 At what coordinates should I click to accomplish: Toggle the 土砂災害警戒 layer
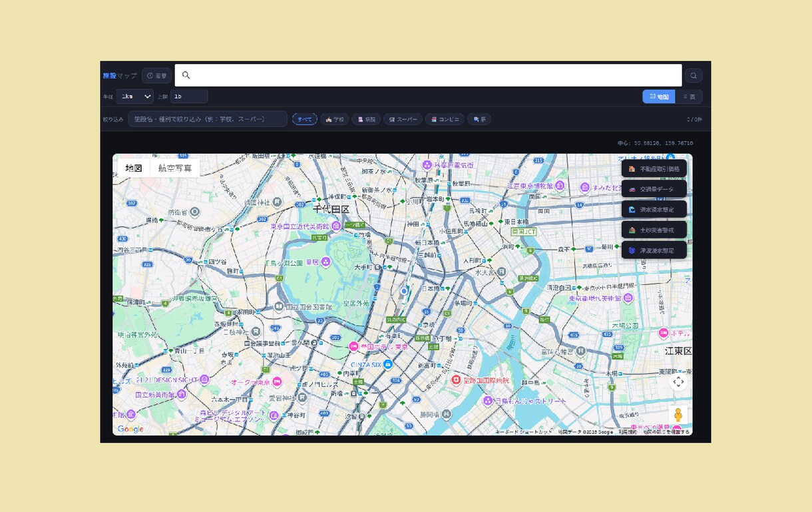point(654,230)
